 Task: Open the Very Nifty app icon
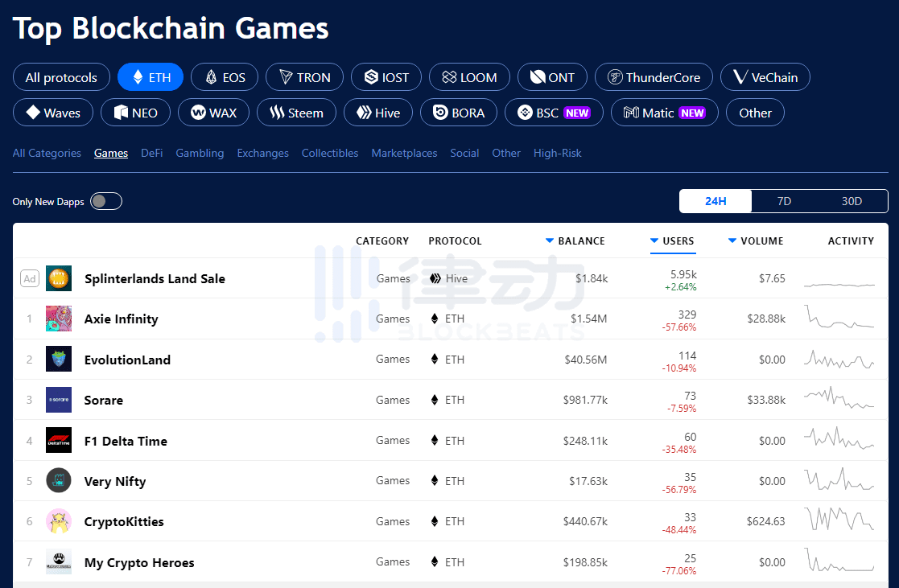[59, 480]
